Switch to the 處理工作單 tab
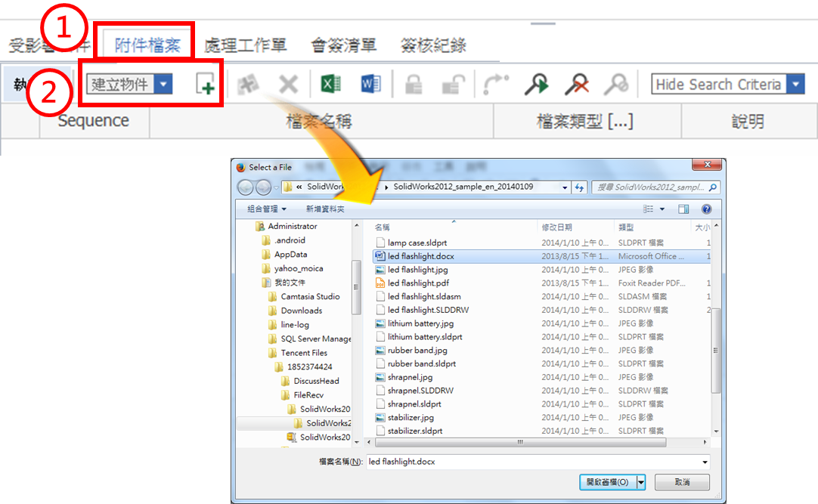This screenshot has height=504, width=818. [246, 45]
